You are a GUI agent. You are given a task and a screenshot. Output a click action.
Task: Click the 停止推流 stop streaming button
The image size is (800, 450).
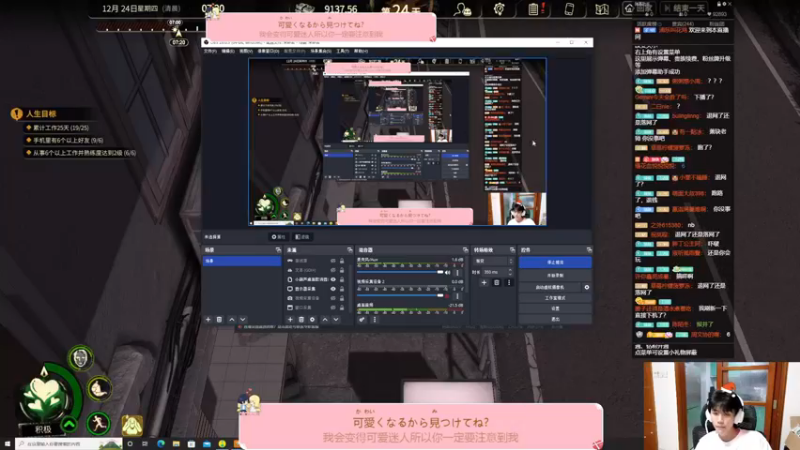point(555,262)
